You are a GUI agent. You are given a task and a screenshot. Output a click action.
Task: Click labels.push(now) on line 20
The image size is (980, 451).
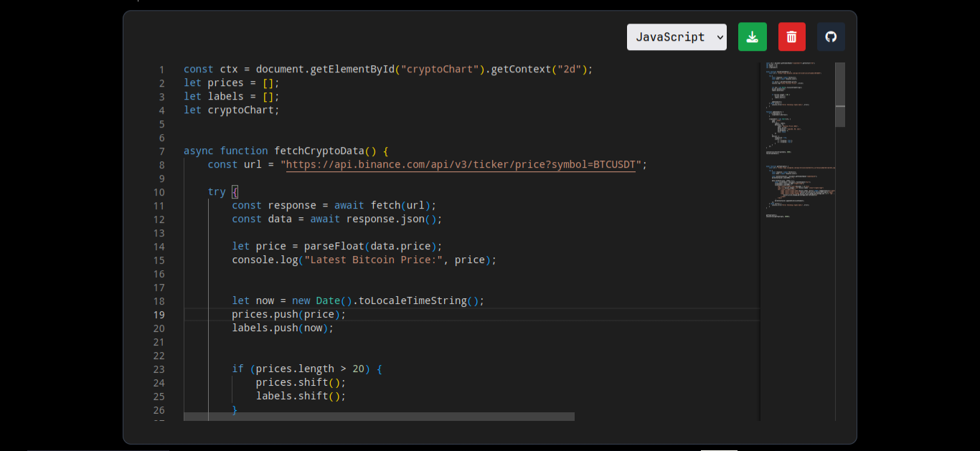tap(283, 328)
